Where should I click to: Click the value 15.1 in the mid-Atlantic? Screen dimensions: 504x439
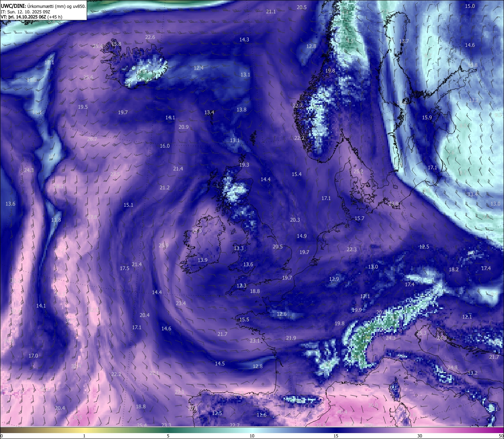click(128, 205)
